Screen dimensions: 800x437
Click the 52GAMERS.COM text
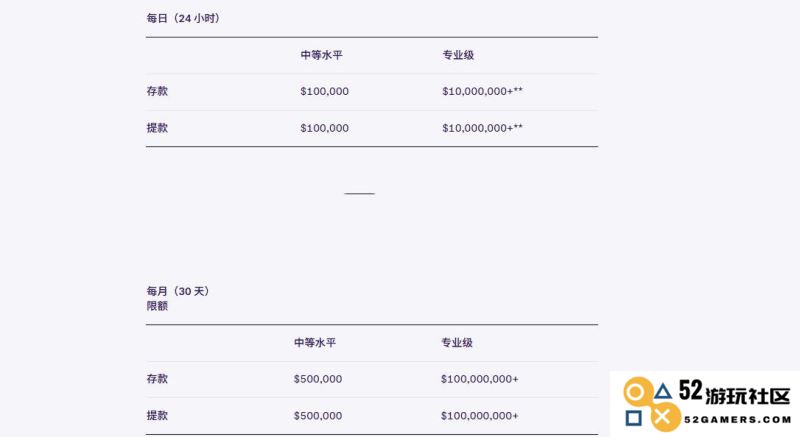click(738, 420)
